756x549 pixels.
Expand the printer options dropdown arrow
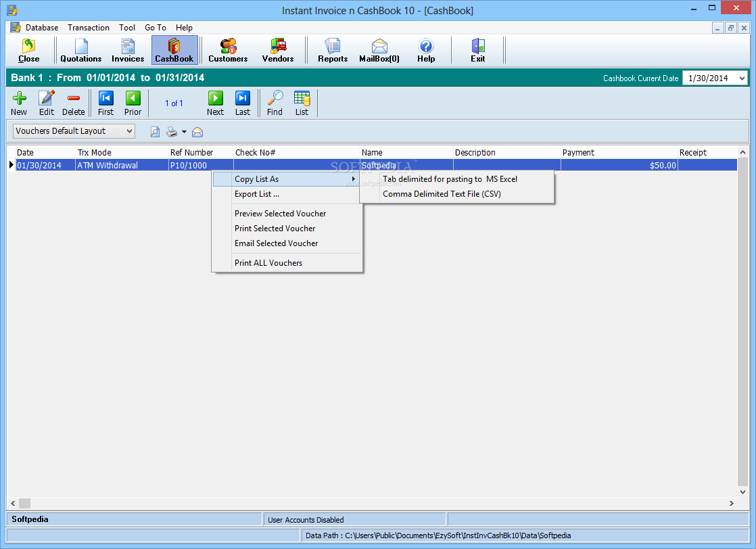click(x=184, y=132)
